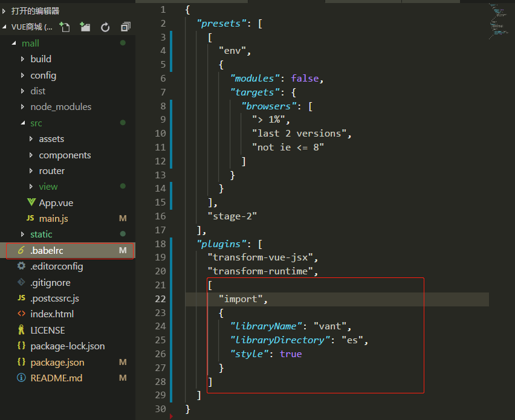Image resolution: width=515 pixels, height=420 pixels.
Task: Click the Refresh explorer icon
Action: pyautogui.click(x=105, y=27)
